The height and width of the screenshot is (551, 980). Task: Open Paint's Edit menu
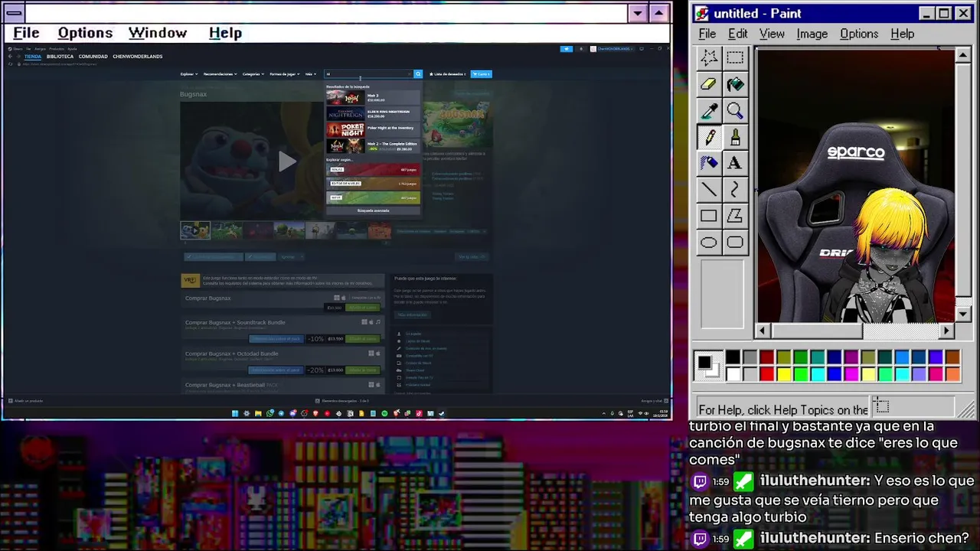click(x=737, y=34)
